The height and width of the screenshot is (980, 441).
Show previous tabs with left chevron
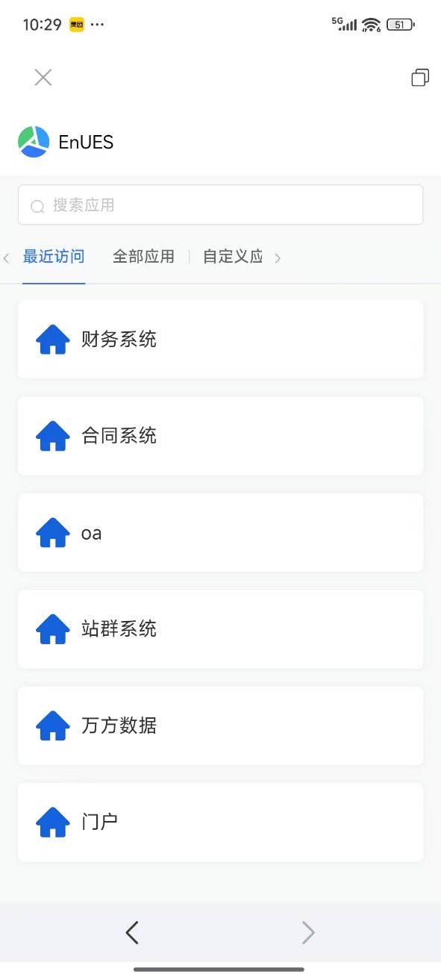click(x=7, y=258)
